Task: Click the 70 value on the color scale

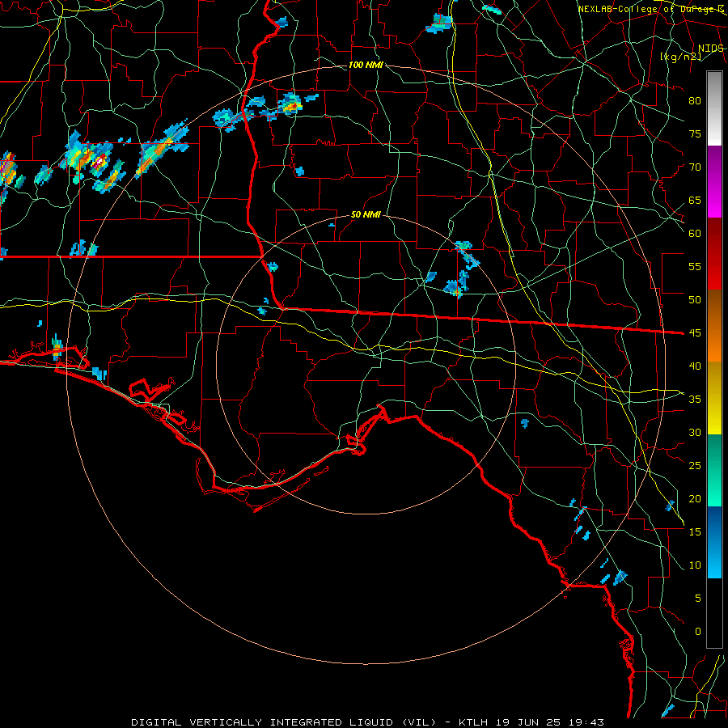Action: pyautogui.click(x=695, y=167)
